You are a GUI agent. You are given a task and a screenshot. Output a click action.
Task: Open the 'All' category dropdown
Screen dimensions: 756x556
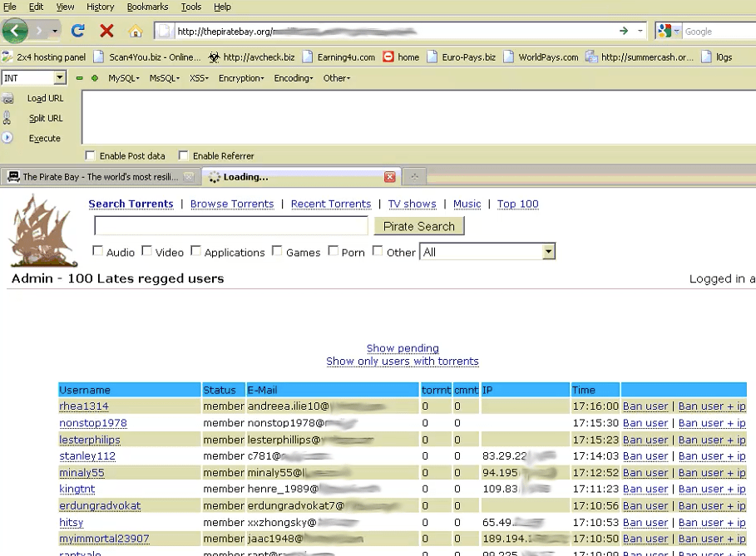tap(548, 251)
